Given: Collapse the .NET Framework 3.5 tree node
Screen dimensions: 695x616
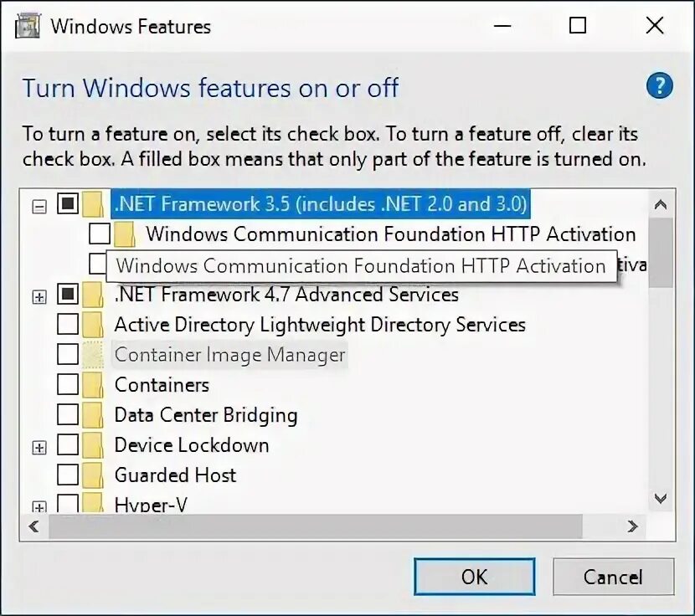Looking at the screenshot, I should point(39,207).
